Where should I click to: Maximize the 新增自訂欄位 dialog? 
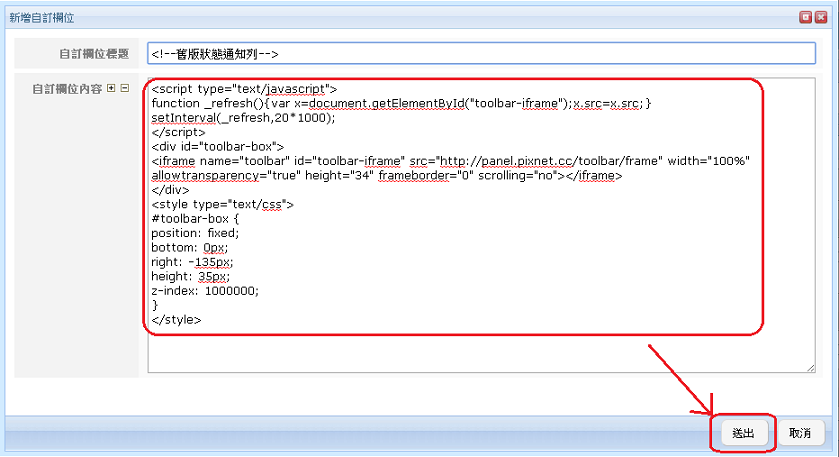click(x=805, y=18)
